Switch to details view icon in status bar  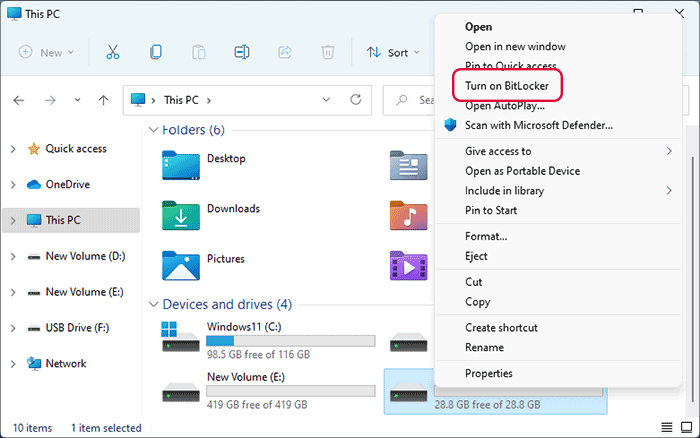(667, 427)
